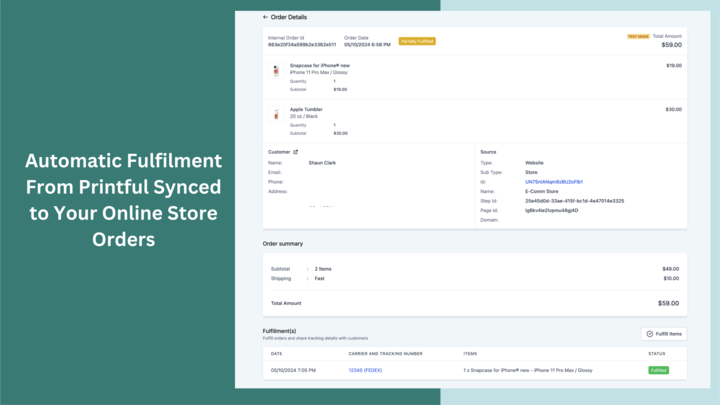Click the customer name Shaun Clark
Image resolution: width=720 pixels, height=405 pixels.
point(322,163)
